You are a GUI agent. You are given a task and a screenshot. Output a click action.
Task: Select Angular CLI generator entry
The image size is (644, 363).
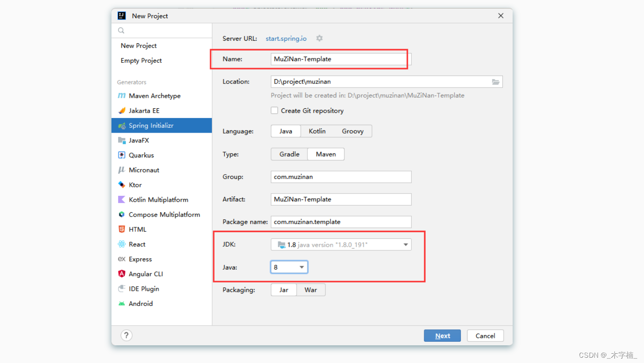[161, 274]
